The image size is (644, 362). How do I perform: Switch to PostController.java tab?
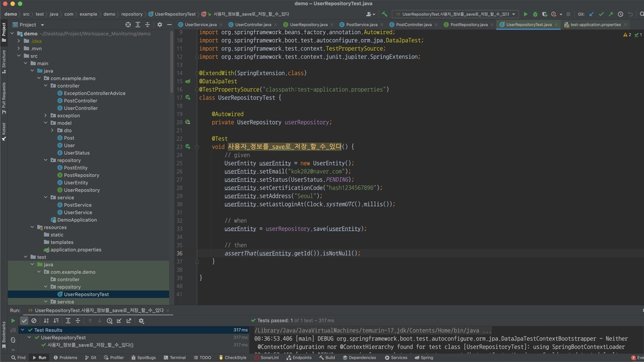click(414, 25)
